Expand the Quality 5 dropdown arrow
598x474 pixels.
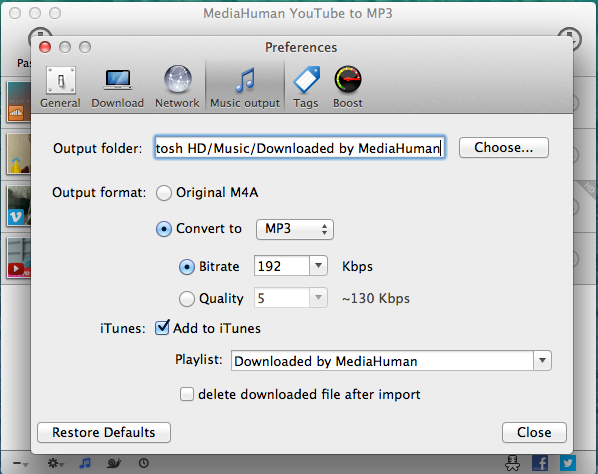pos(318,298)
